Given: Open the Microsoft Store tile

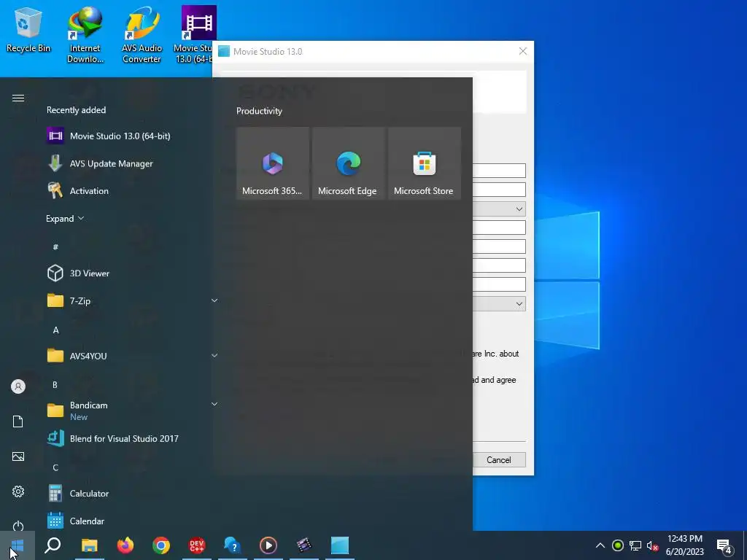Looking at the screenshot, I should (x=424, y=163).
